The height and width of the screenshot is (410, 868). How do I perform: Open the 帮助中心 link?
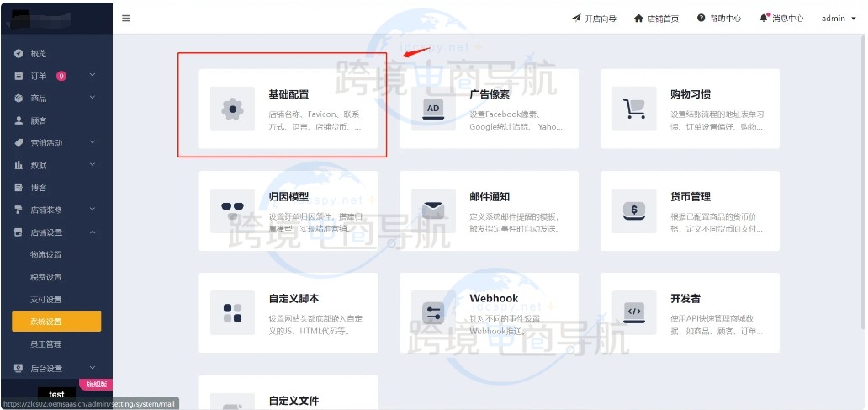[726, 19]
